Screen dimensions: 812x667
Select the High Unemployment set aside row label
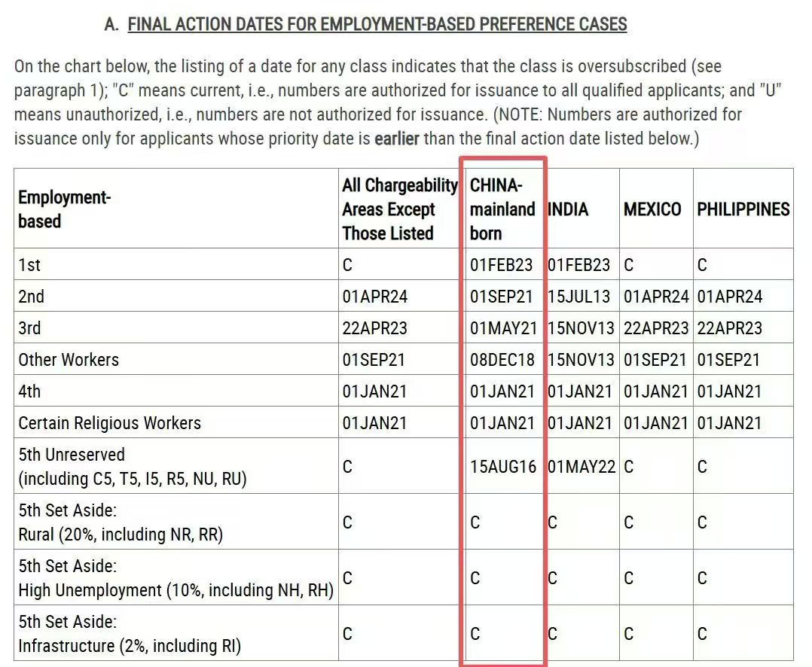[176, 578]
